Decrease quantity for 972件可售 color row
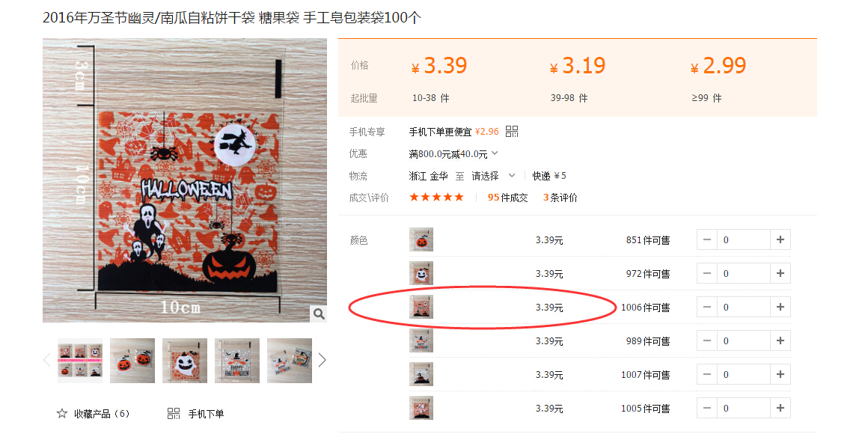 coord(707,274)
